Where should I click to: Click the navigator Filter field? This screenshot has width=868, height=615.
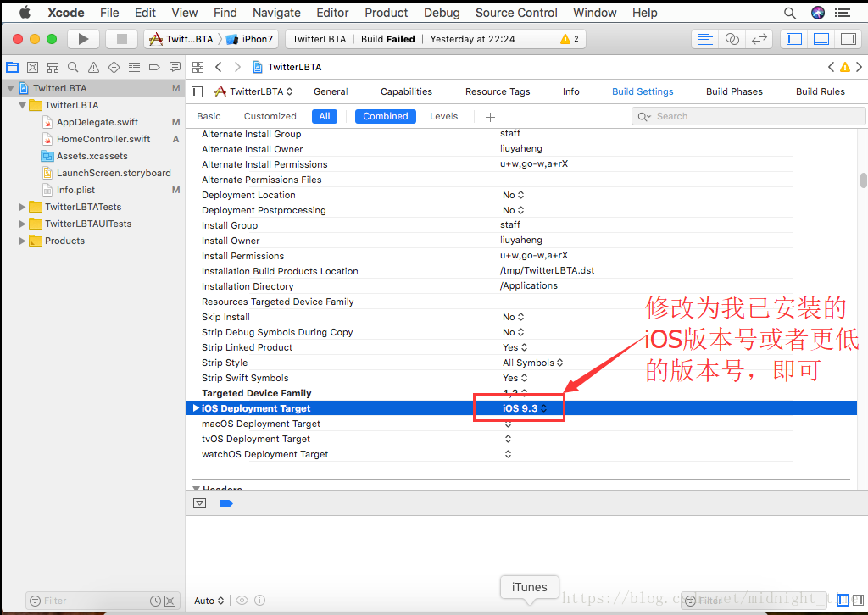(x=102, y=601)
